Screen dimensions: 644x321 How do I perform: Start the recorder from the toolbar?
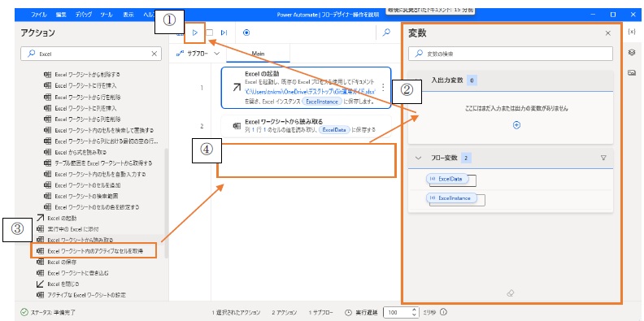[246, 33]
